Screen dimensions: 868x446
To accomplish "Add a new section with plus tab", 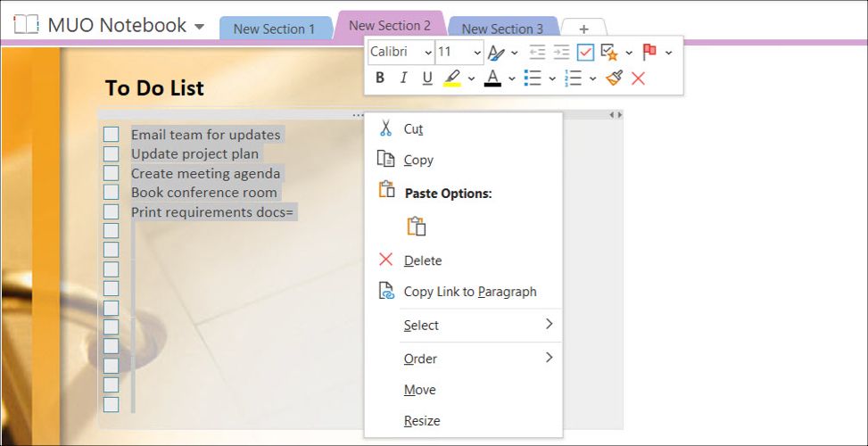I will coord(584,29).
